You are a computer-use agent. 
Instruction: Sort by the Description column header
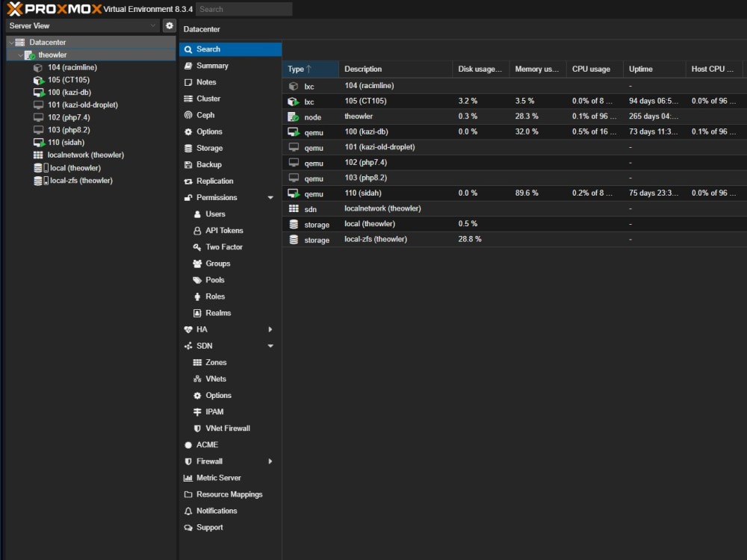point(395,69)
